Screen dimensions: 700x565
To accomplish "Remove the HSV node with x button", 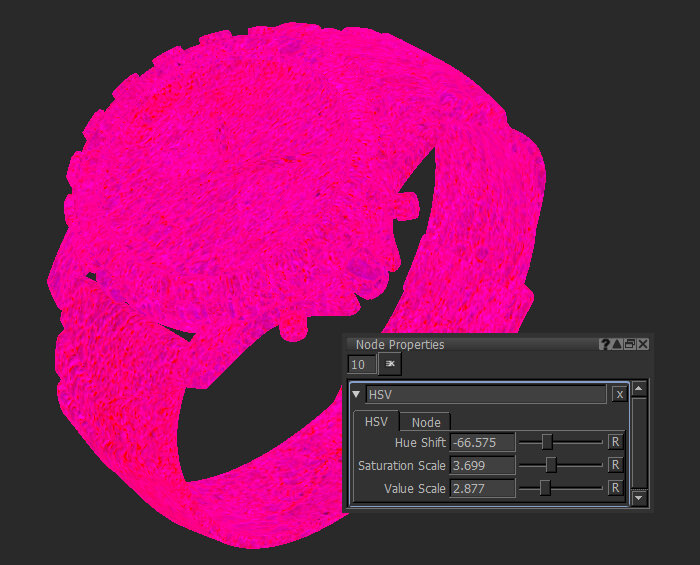I will (619, 394).
